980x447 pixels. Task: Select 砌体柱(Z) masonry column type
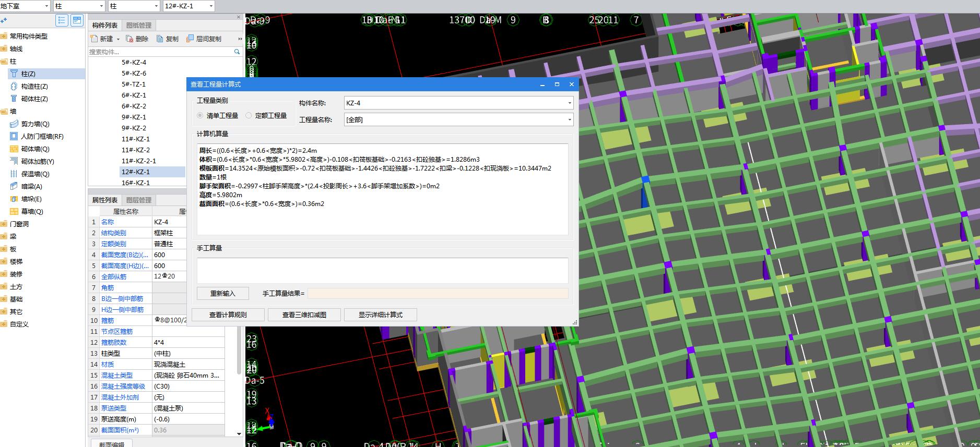click(34, 99)
